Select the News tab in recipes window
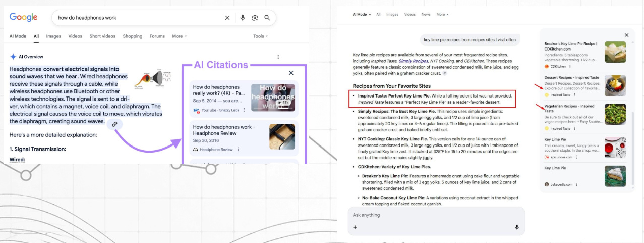This screenshot has height=243, width=644. (426, 14)
